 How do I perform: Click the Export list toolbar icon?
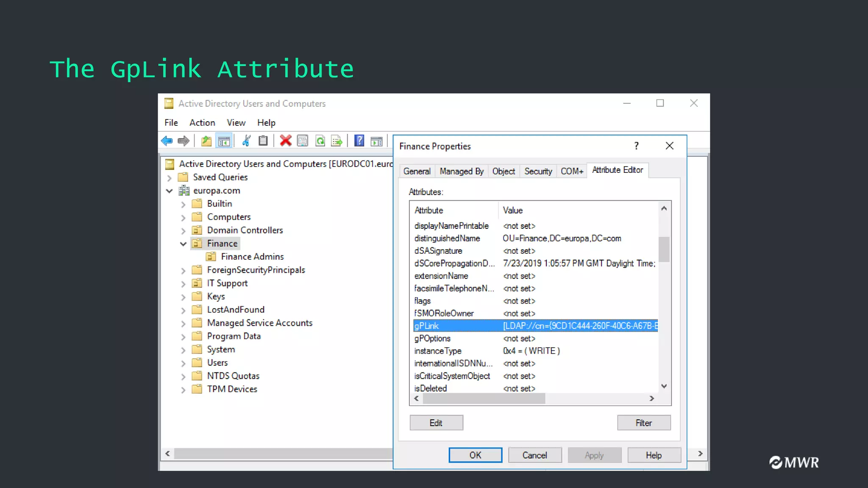point(337,141)
